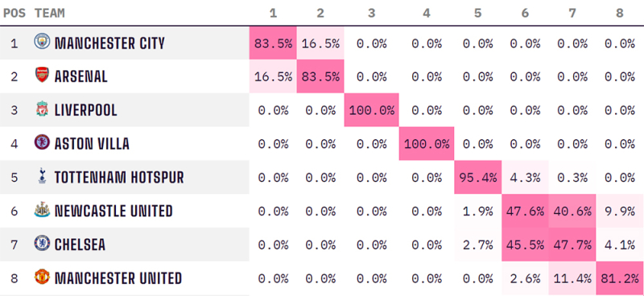Click Chelsea's 47.7% probability cell
This screenshot has width=644, height=296.
pos(572,245)
